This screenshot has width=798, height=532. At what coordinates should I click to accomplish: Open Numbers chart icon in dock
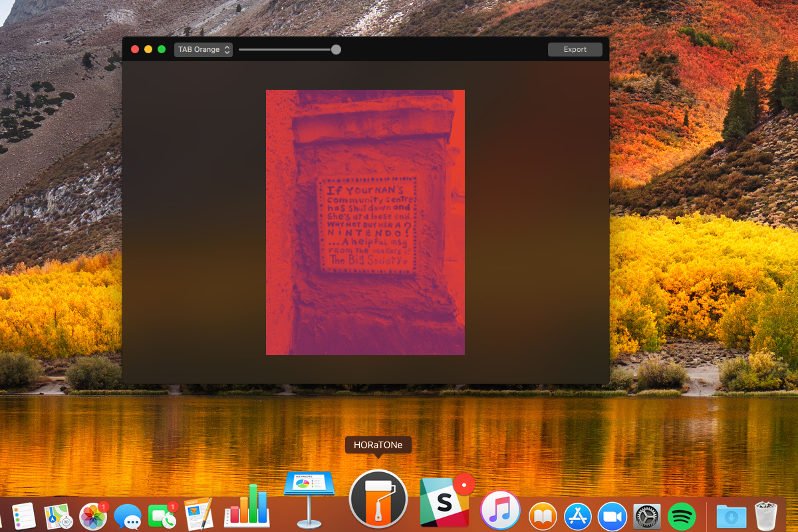[x=246, y=505]
